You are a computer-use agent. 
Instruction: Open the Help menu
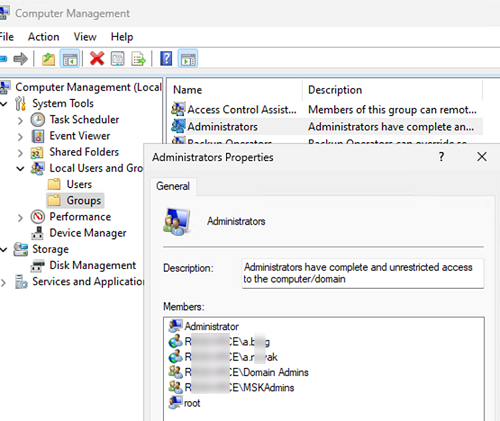[122, 37]
